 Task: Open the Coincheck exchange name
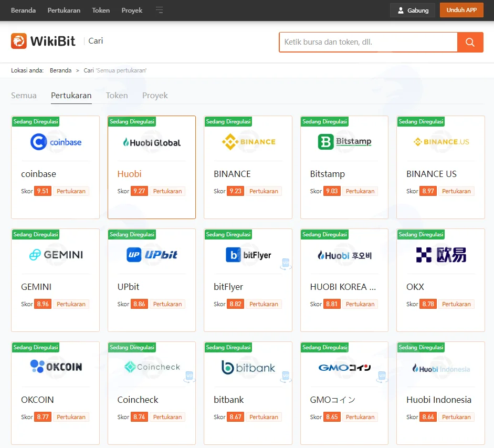coord(138,400)
